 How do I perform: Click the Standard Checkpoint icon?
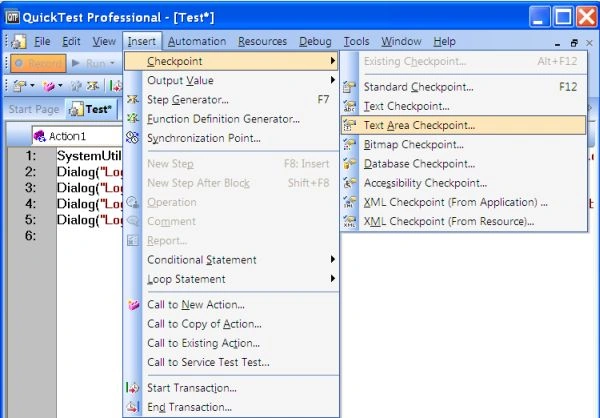(349, 87)
